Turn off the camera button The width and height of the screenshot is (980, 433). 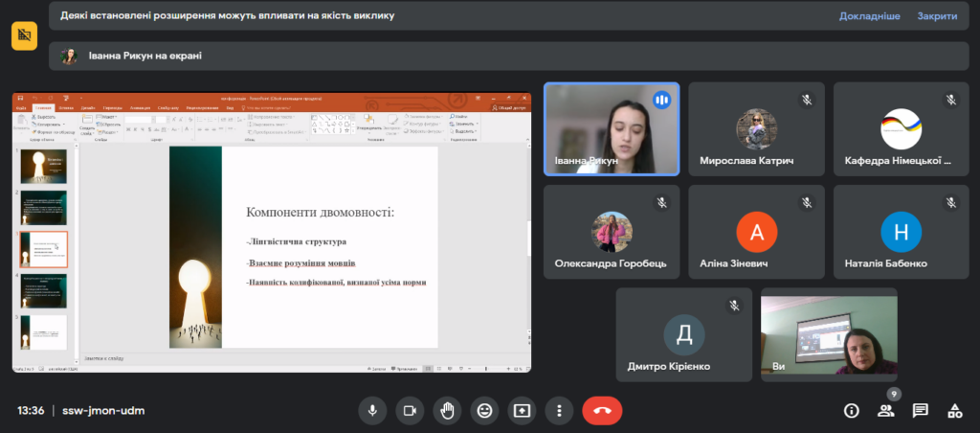pyautogui.click(x=410, y=410)
